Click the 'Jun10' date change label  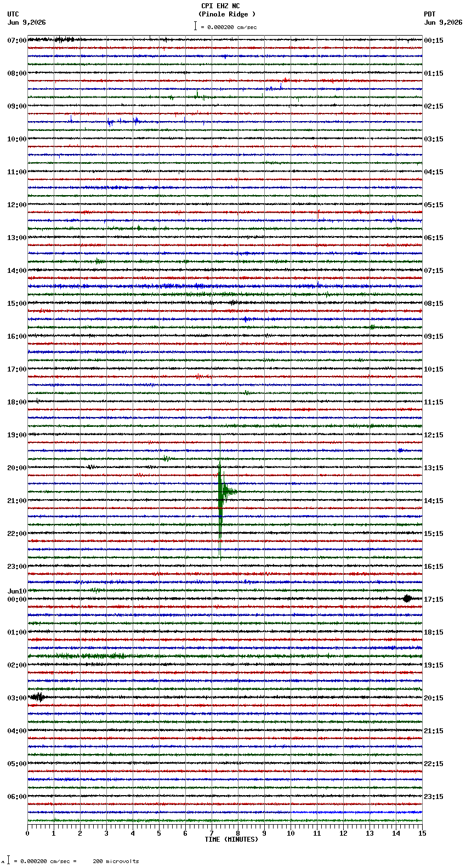[x=17, y=591]
